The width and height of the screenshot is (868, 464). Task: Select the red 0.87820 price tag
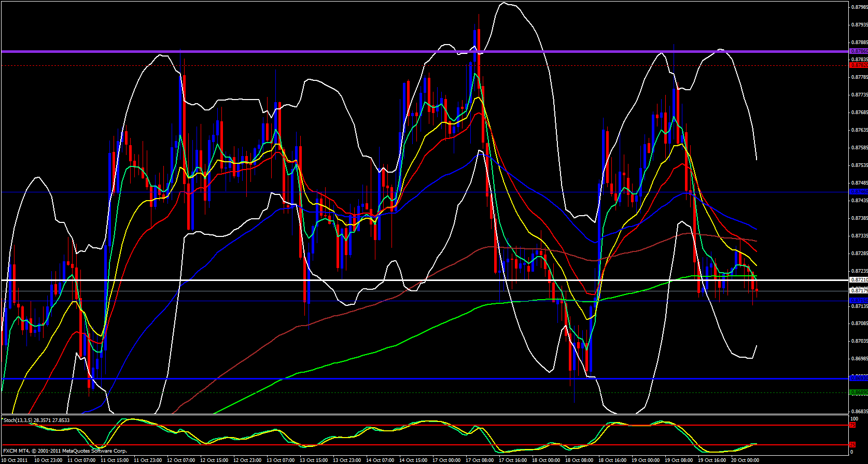[x=858, y=65]
